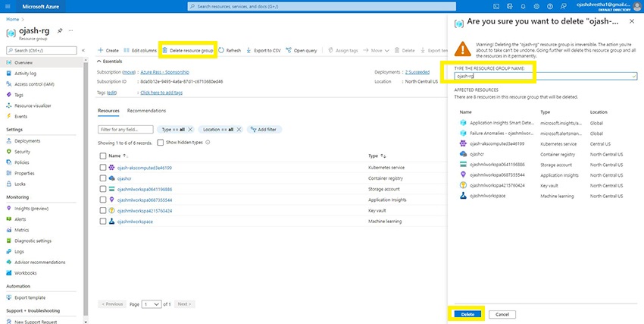Click the 'Click here to add tags' link
This screenshot has width=644, height=324.
[161, 93]
